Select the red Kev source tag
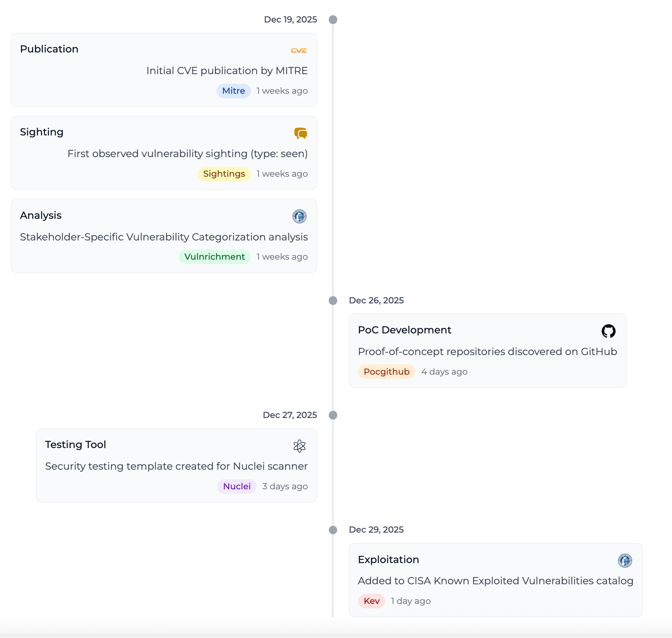The width and height of the screenshot is (672, 638). click(x=371, y=601)
